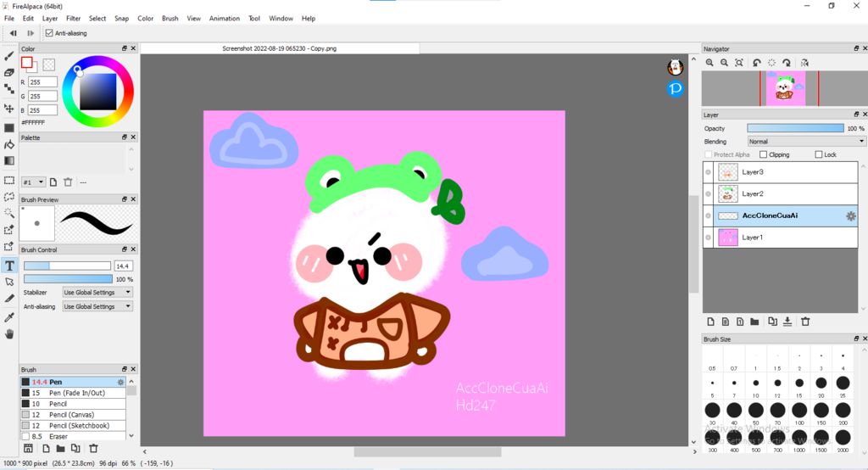Enable the layer Lock checkbox
The height and width of the screenshot is (470, 868).
(x=819, y=154)
